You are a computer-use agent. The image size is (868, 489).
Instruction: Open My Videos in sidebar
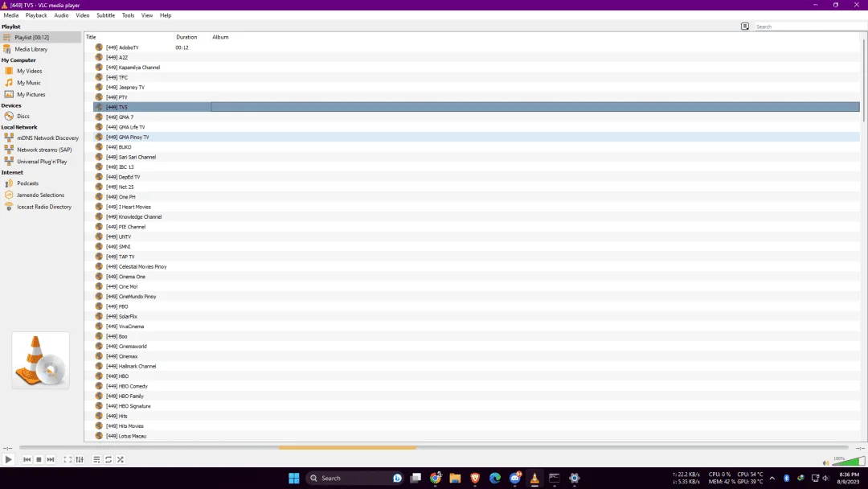click(x=41, y=71)
